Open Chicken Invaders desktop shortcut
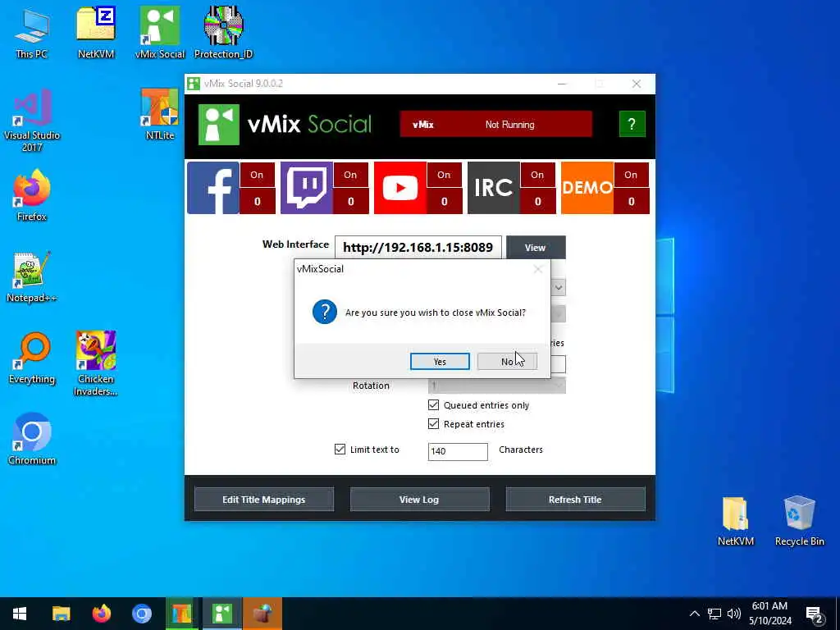This screenshot has width=840, height=630. click(x=95, y=364)
